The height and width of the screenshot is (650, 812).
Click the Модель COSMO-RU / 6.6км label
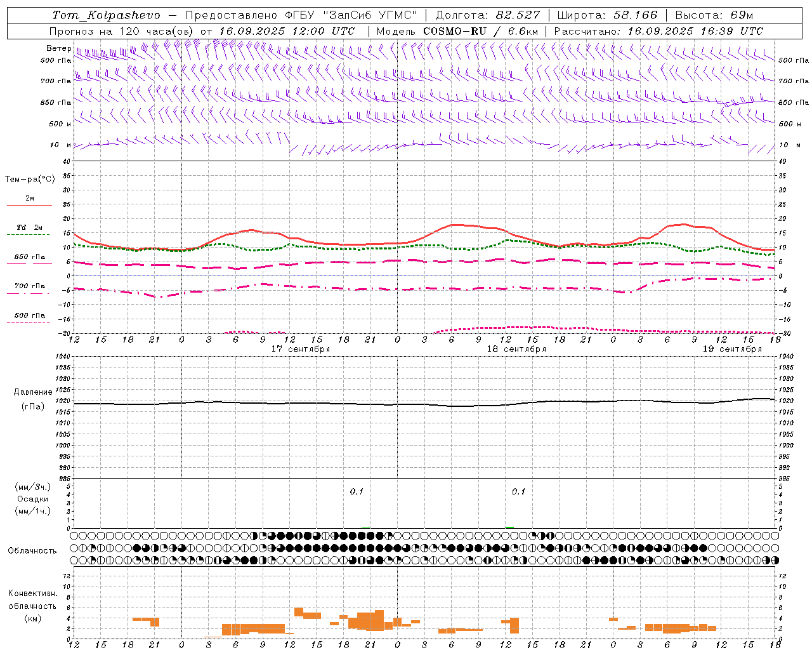(x=457, y=31)
